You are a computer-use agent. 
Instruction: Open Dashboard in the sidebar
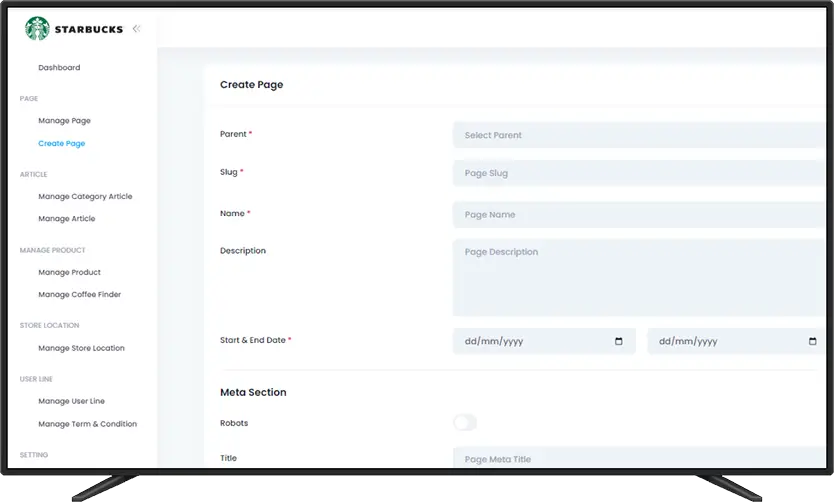(59, 68)
